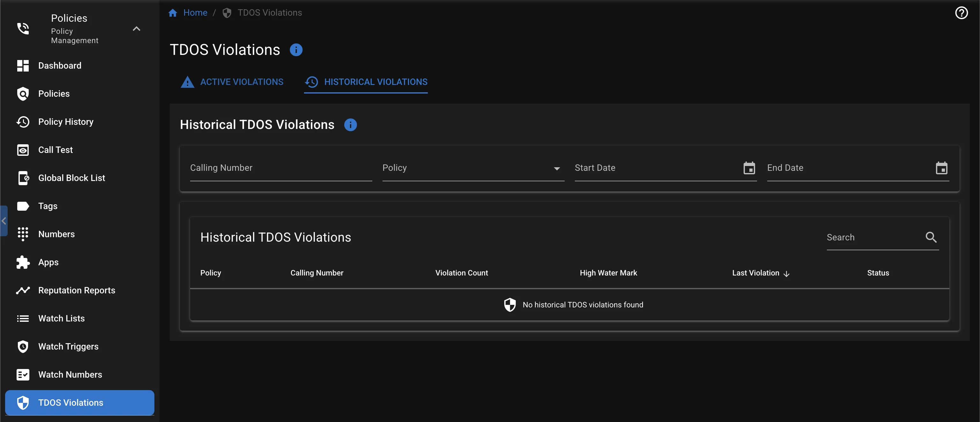Collapse the sidebar with the left chevron
This screenshot has height=422, width=980.
point(4,221)
